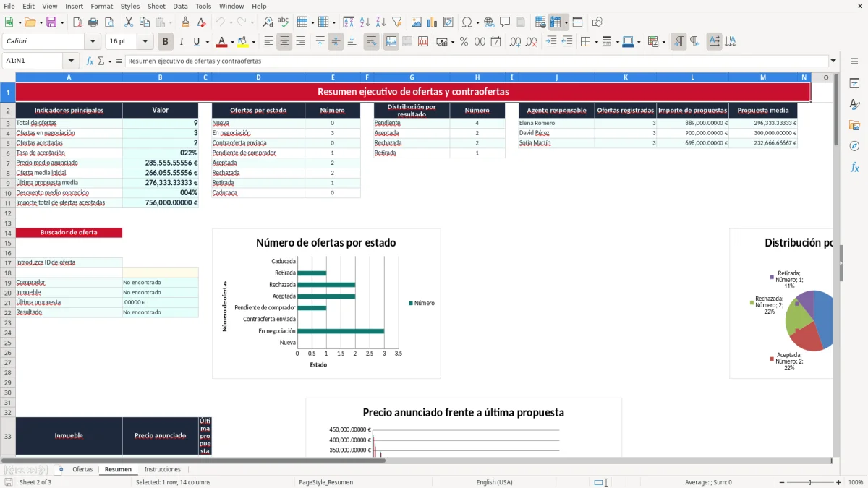The height and width of the screenshot is (488, 868).
Task: Click Insert Pivot Table icon
Action: (448, 22)
